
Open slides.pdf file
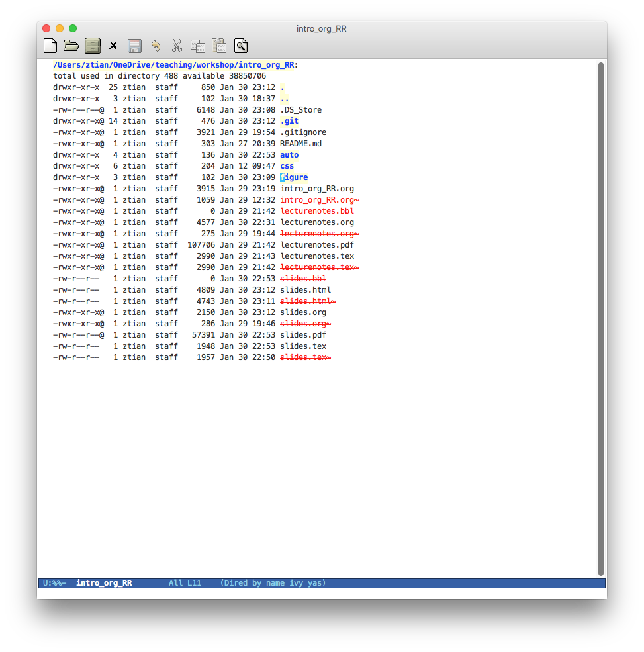pos(303,334)
